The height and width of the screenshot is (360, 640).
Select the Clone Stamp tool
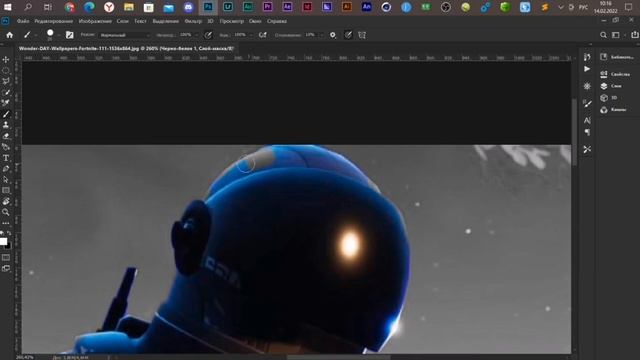(x=6, y=125)
